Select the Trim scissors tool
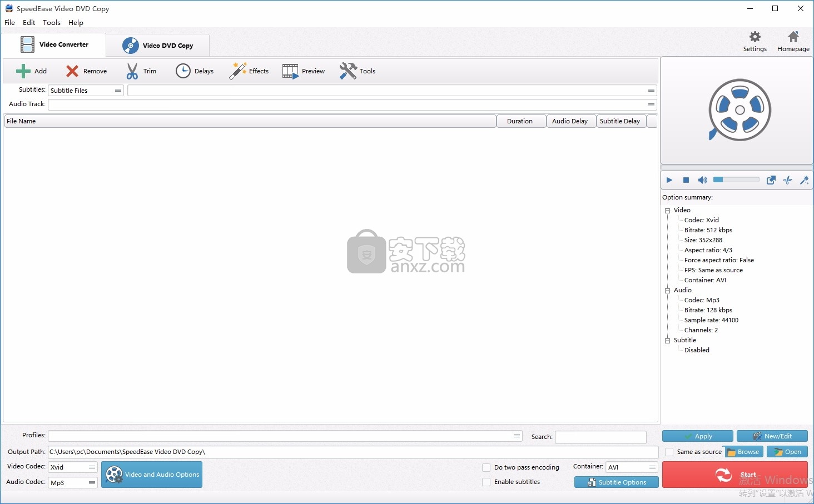Screen dimensions: 814x504 pyautogui.click(x=132, y=71)
